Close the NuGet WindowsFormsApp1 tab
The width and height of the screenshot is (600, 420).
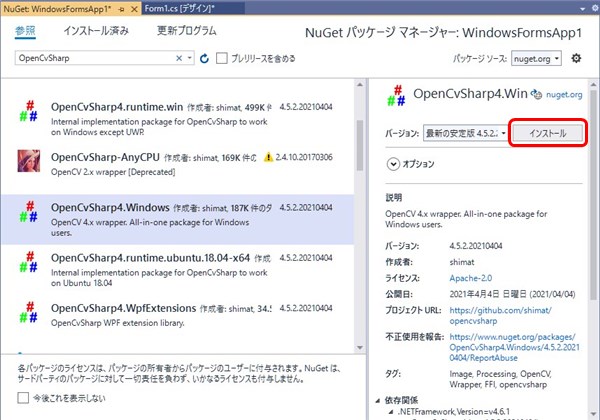(134, 9)
